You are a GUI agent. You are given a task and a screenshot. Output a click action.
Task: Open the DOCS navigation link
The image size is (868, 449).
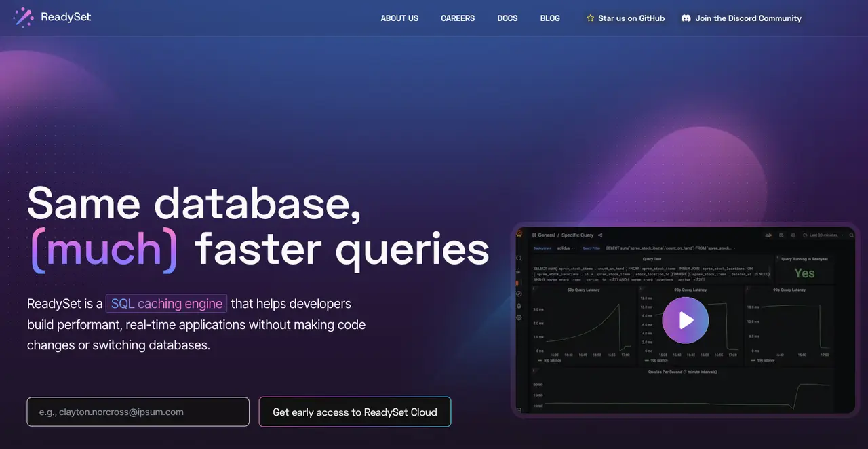point(507,18)
